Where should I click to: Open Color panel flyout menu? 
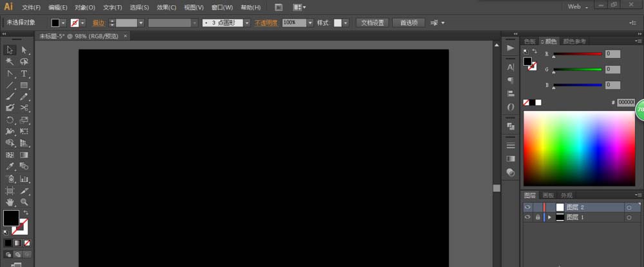click(x=638, y=41)
